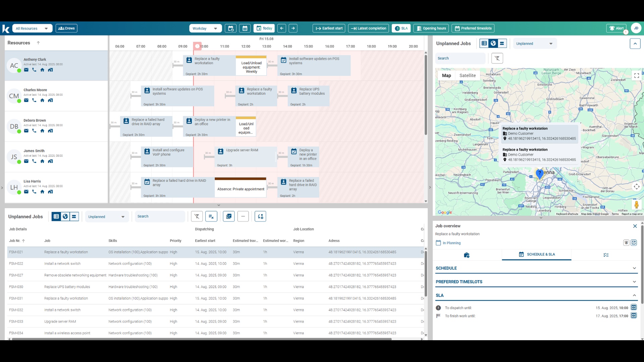This screenshot has height=362, width=644.
Task: Click search field in bottom Unplanned Jobs
Action: 160,217
